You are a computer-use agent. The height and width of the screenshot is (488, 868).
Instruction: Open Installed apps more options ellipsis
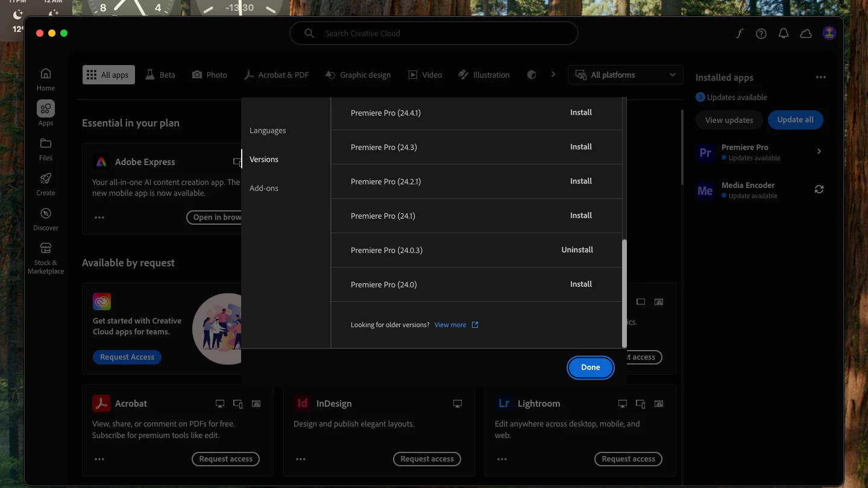[x=820, y=77]
